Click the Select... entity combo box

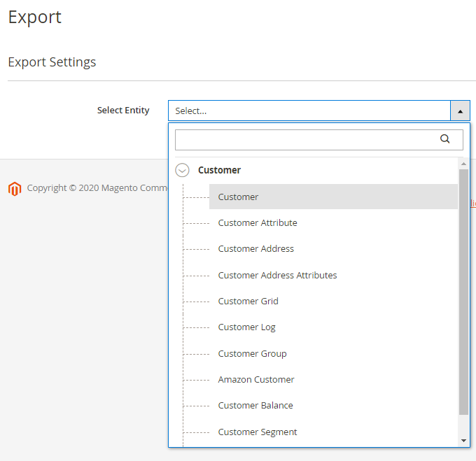(308, 111)
